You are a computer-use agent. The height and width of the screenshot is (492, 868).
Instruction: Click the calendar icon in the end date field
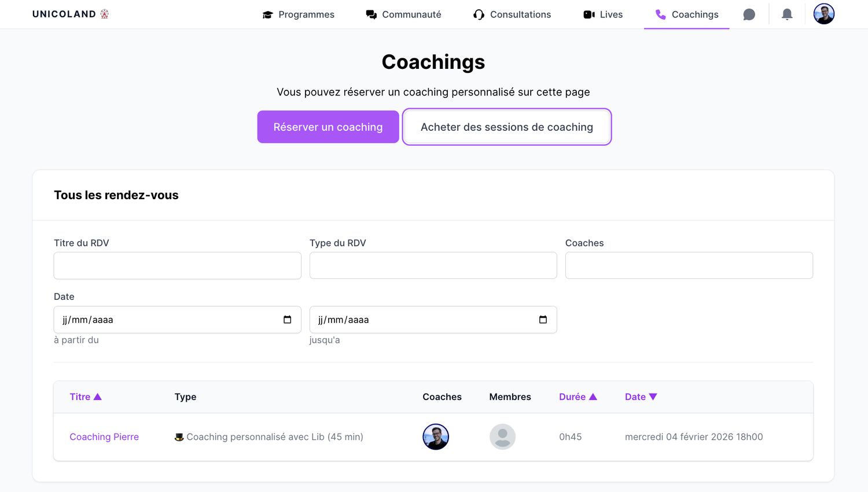pos(543,320)
